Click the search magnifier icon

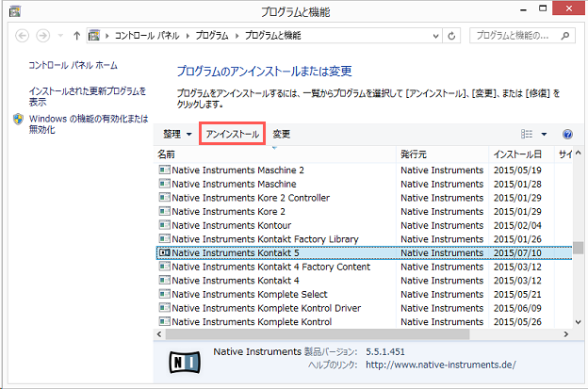(x=565, y=36)
